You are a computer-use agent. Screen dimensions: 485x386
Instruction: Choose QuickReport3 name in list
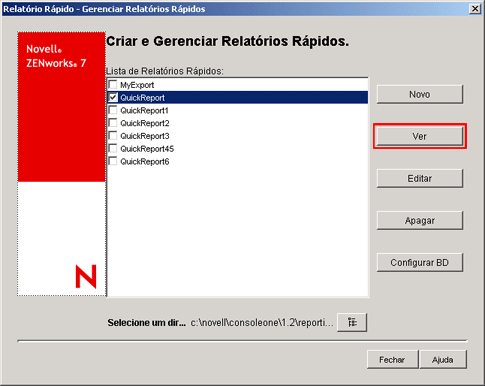click(x=145, y=136)
